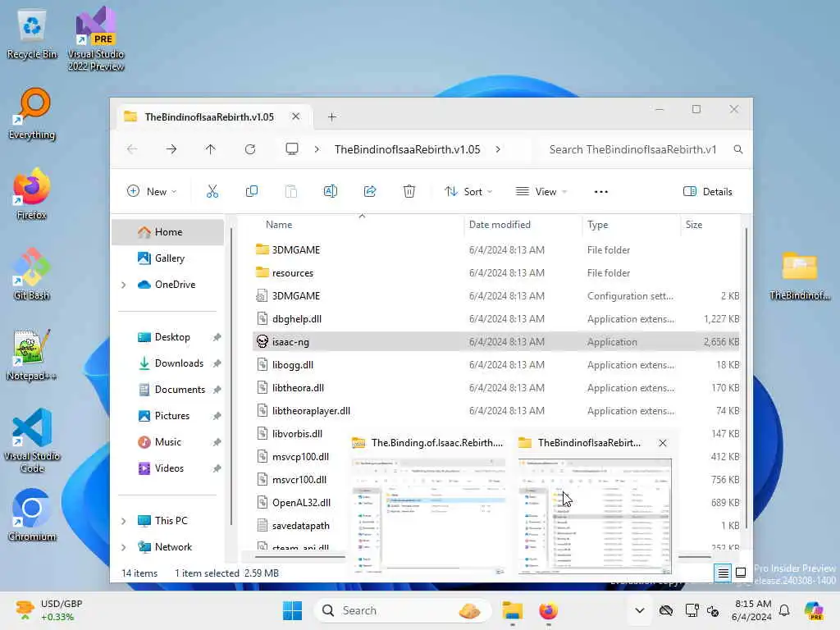This screenshot has height=630, width=840.
Task: Click the See more ellipsis button
Action: point(601,192)
